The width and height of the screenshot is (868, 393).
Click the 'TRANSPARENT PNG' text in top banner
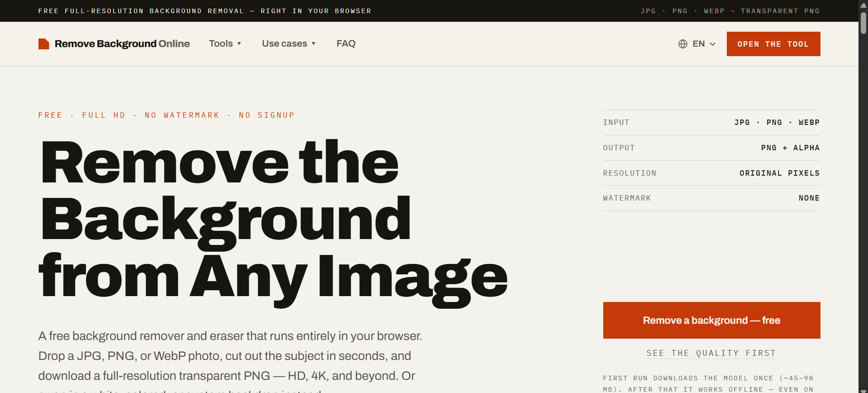(780, 11)
